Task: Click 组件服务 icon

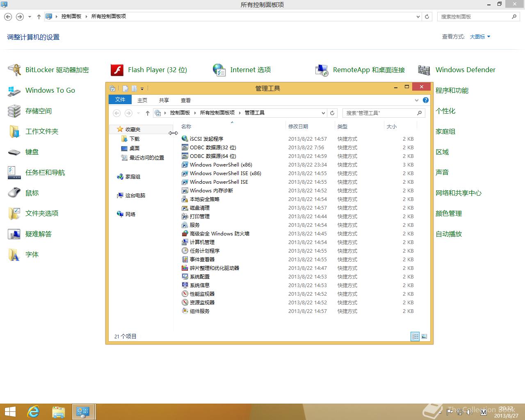Action: (185, 311)
